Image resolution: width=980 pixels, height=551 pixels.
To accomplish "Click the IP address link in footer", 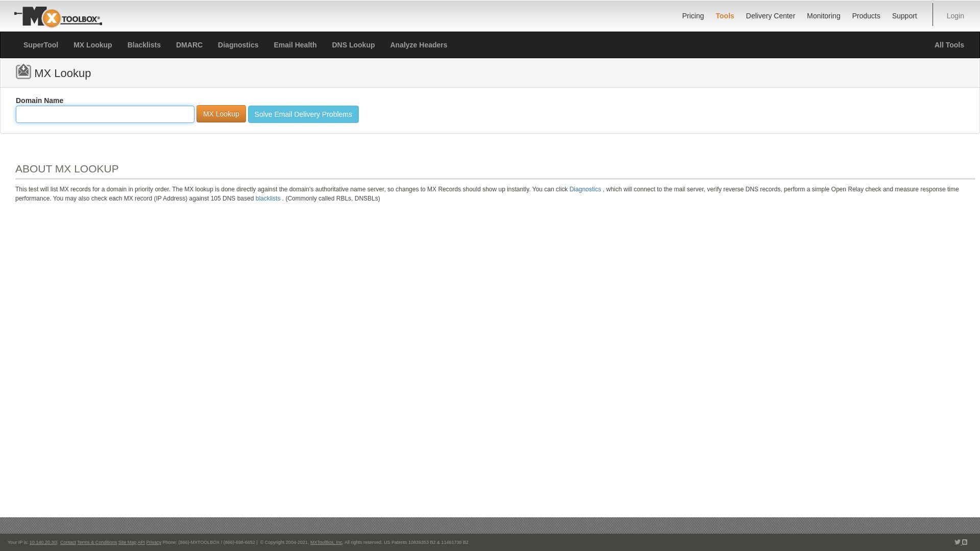I will (x=43, y=542).
